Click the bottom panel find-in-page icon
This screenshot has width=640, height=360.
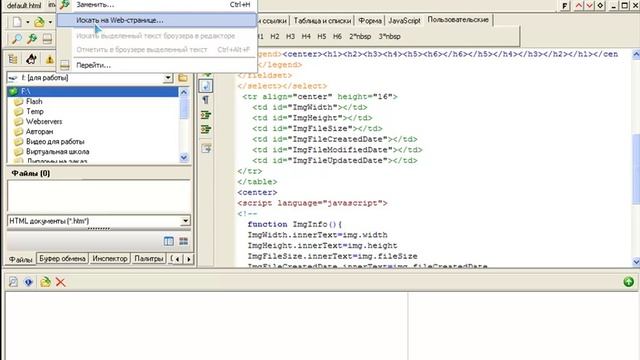tap(13, 282)
